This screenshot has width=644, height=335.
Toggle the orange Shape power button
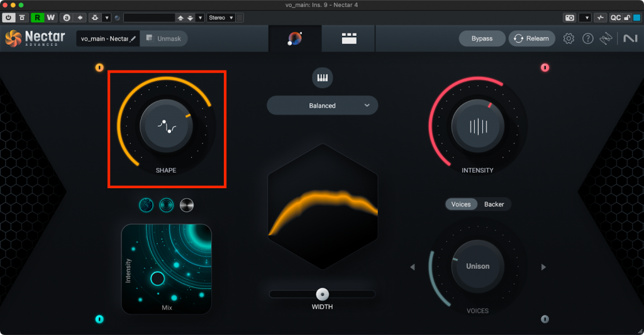pos(99,67)
